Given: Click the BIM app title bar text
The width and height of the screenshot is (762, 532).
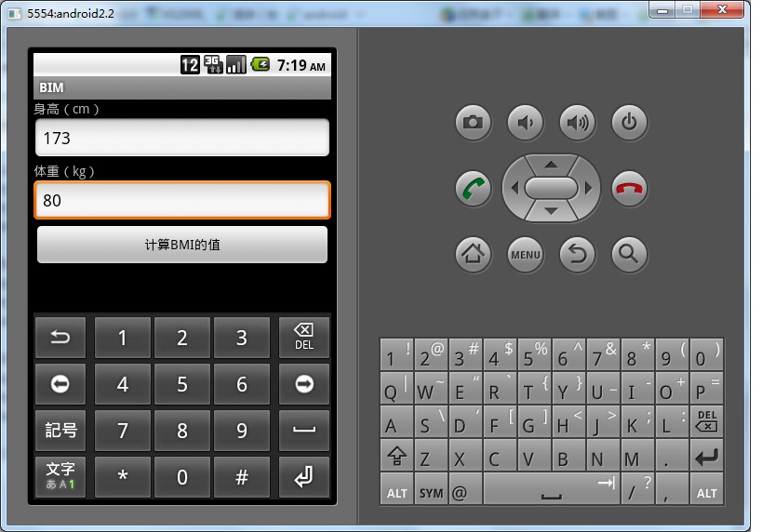Looking at the screenshot, I should (x=51, y=87).
